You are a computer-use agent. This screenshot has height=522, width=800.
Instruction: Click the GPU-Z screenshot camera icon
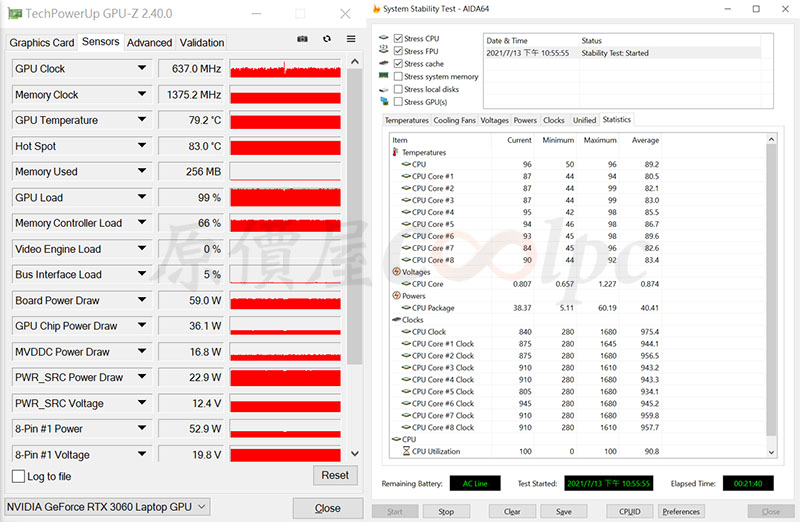[x=303, y=39]
